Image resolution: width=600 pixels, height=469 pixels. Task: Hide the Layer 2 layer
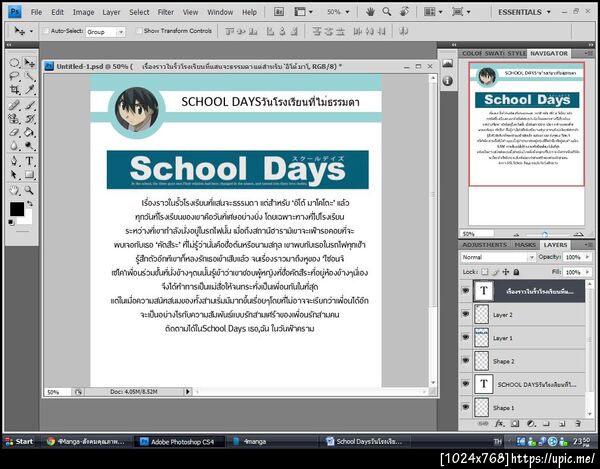pyautogui.click(x=465, y=314)
